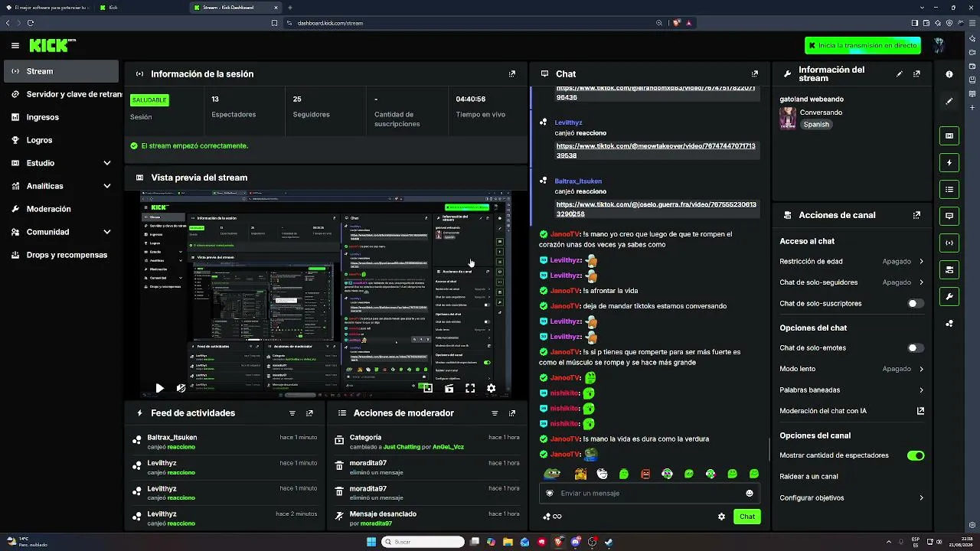Open the emoji picker in the message box
The width and height of the screenshot is (980, 551).
(x=750, y=494)
